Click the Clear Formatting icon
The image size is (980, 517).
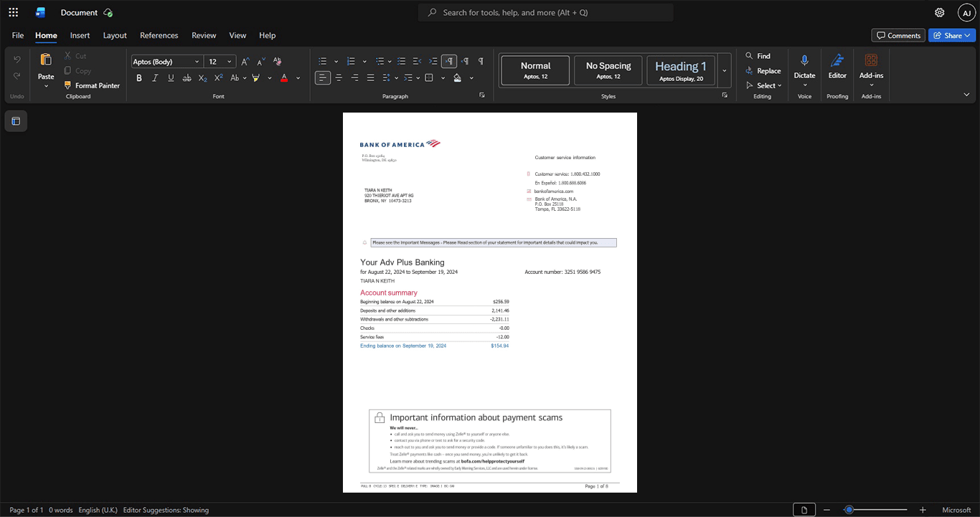point(276,62)
